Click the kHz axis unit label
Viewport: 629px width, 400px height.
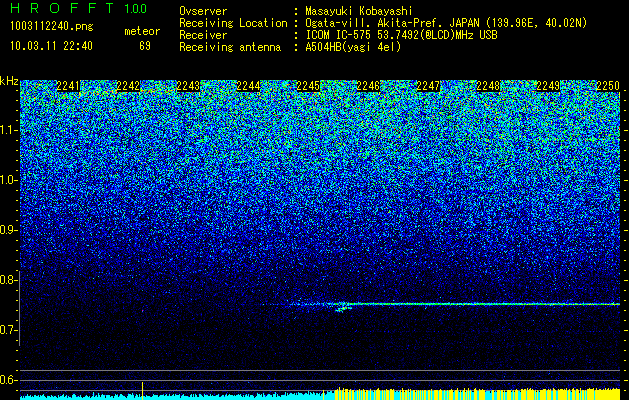pos(9,81)
